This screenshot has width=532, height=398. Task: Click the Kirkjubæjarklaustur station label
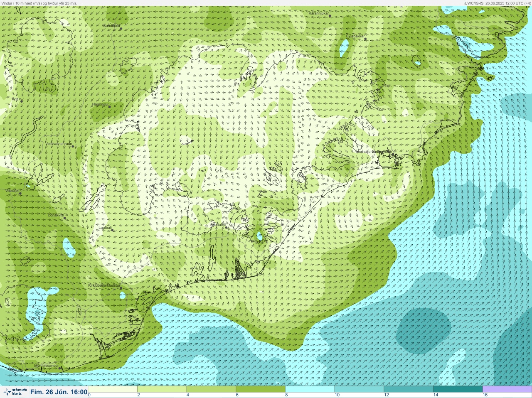104,286
